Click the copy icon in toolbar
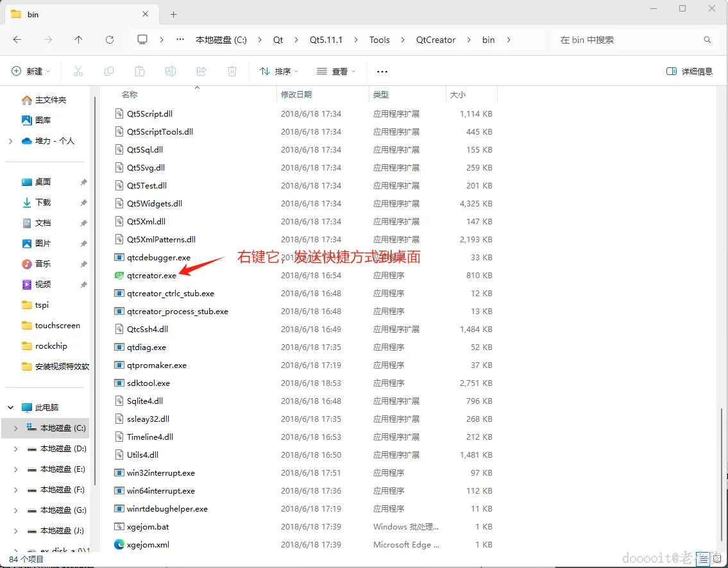The image size is (728, 568). (109, 71)
